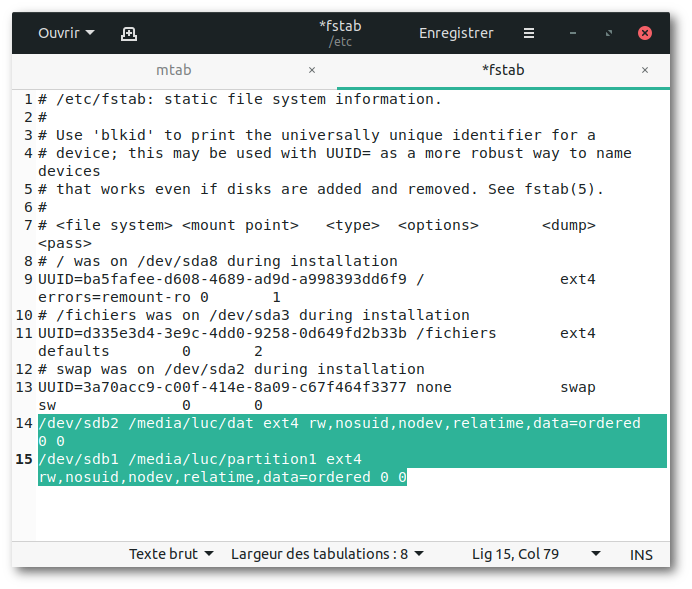This screenshot has width=692, height=589.
Task: Click the new document icon
Action: click(x=129, y=34)
